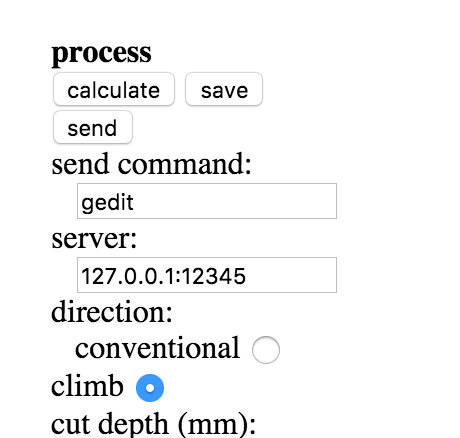The image size is (460, 438).
Task: Focus the send command input field
Action: tap(207, 201)
